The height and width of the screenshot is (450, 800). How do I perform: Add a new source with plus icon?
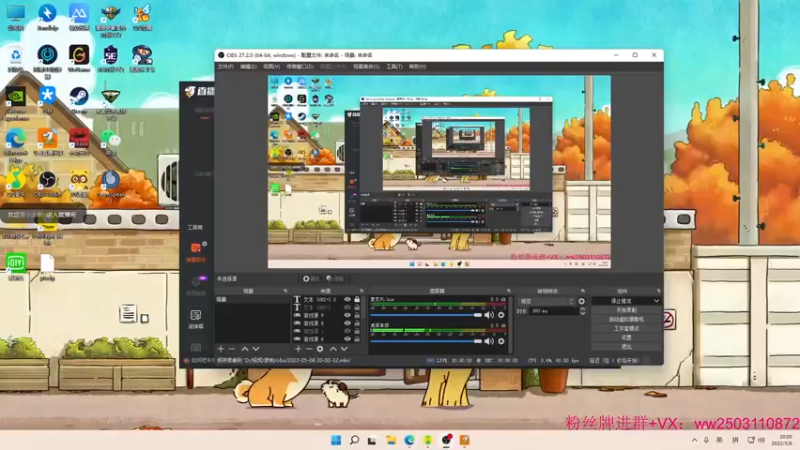(x=298, y=349)
